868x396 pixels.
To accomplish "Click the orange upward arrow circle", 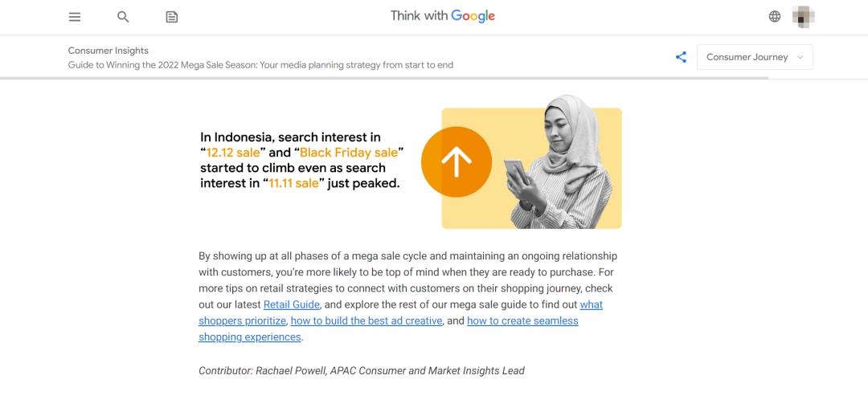I will 456,162.
